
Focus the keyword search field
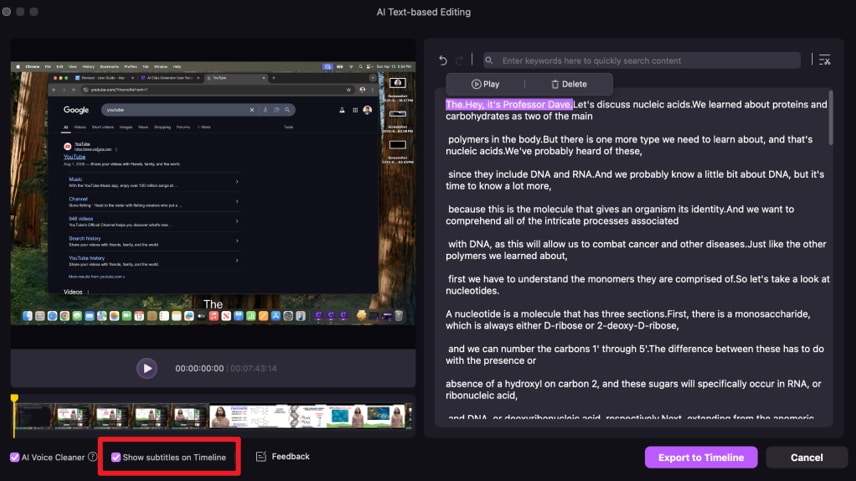(x=642, y=60)
